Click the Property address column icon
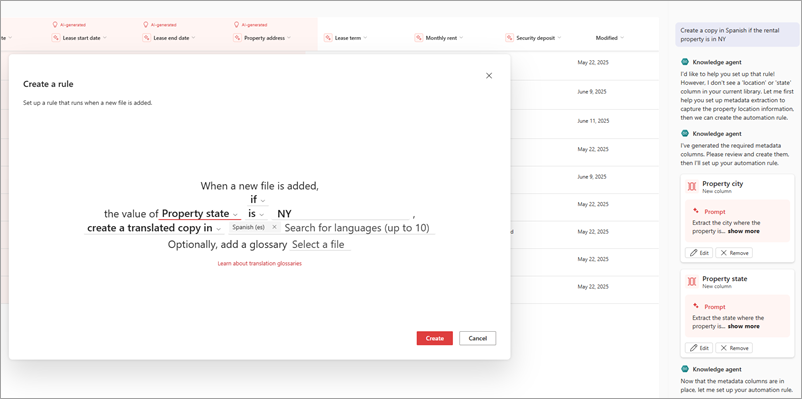Viewport: 802px width, 399px height. 238,38
